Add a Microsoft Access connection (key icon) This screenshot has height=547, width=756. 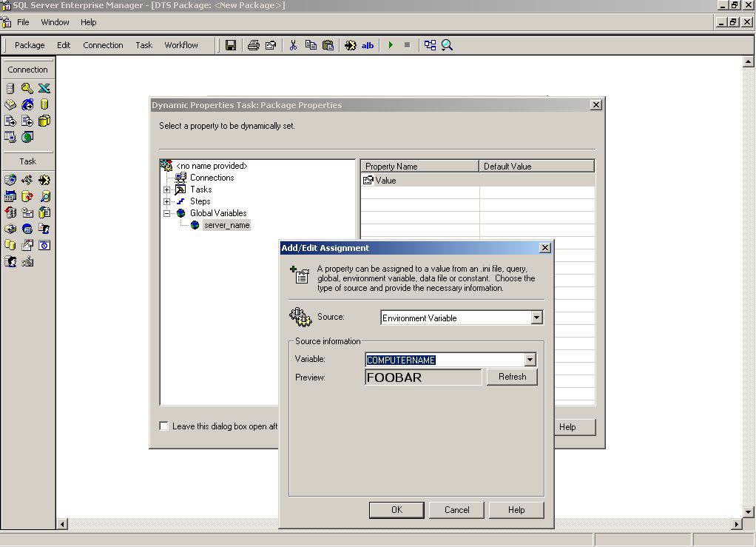pyautogui.click(x=27, y=88)
